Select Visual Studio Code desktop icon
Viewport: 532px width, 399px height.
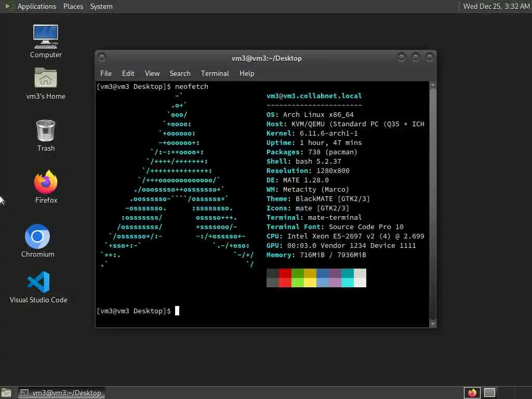[38, 287]
